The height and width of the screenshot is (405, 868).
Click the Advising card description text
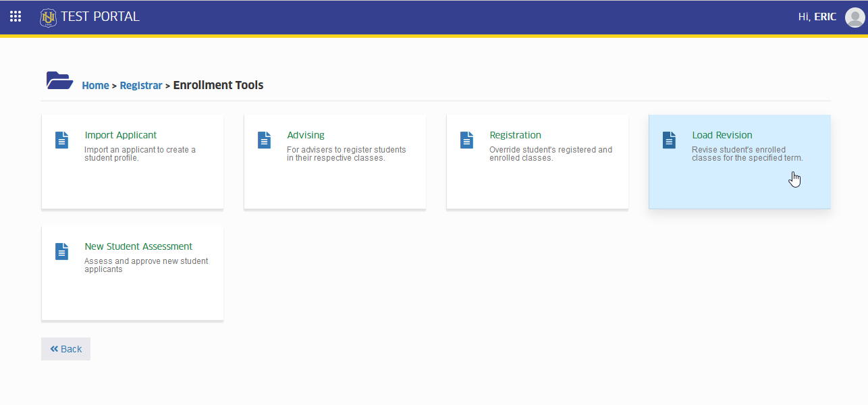click(346, 154)
